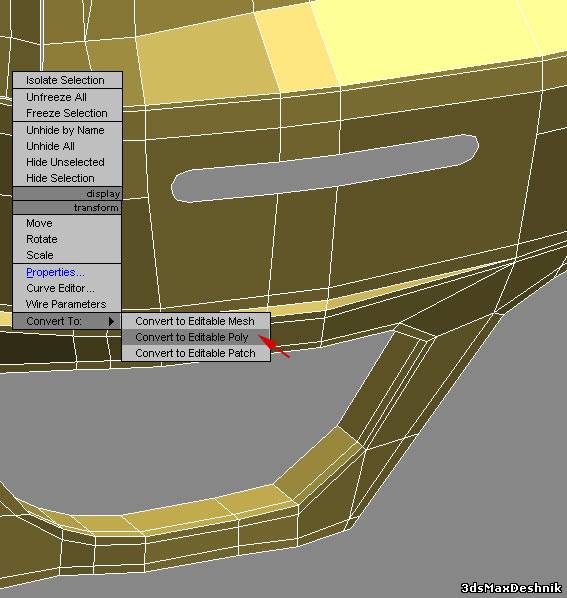Select Unhide All in quad menu
This screenshot has width=567, height=598.
pyautogui.click(x=67, y=146)
